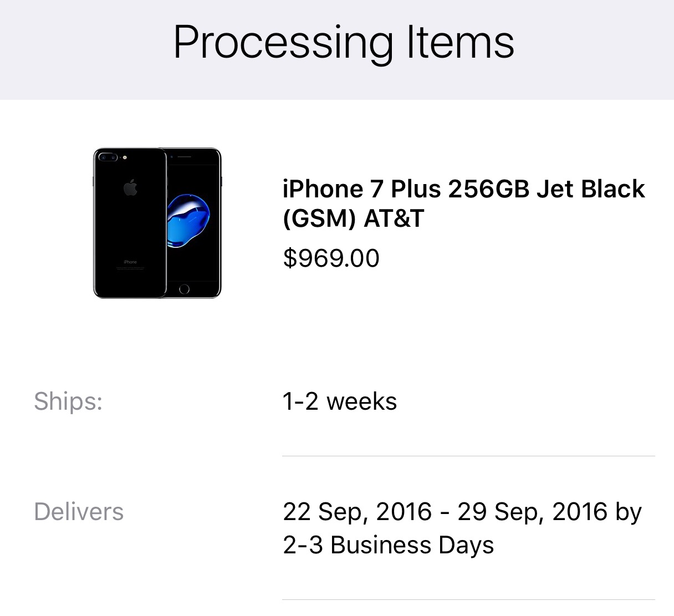Click the small "iPhone" wordmark on the phone's back
The height and width of the screenshot is (616, 674).
[x=130, y=262]
